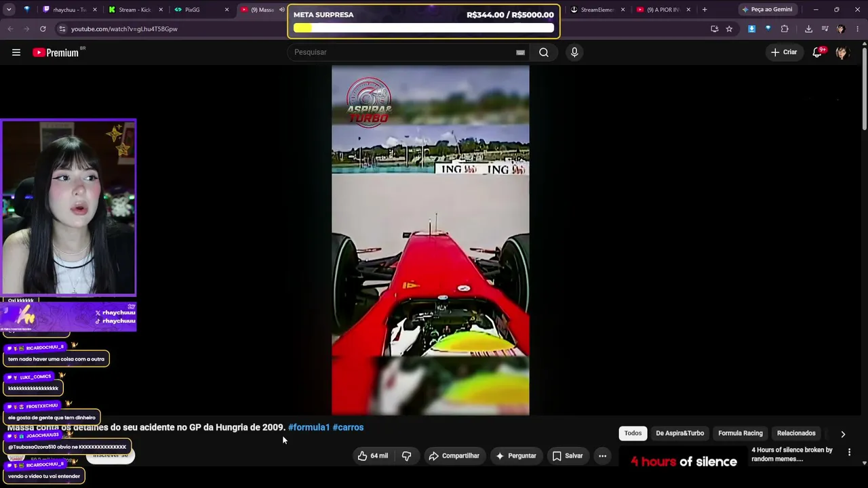Open the Chrome profile avatar
868x488 pixels.
pos(841,29)
